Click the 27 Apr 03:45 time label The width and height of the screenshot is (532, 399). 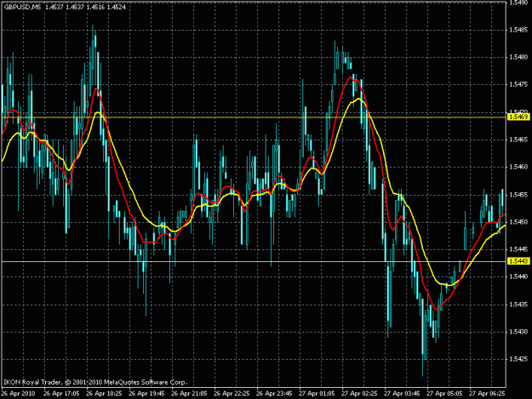click(x=402, y=394)
